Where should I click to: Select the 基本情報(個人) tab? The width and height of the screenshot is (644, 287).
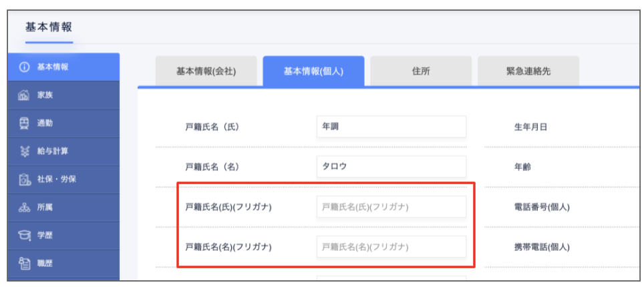tap(313, 71)
